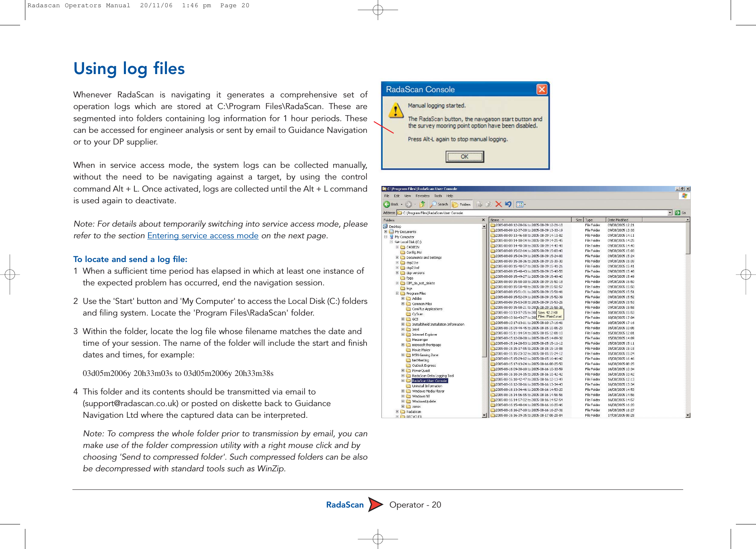This screenshot has width=756, height=549.
Task: Click the Windows flag logo in Explorer
Action: point(684,196)
